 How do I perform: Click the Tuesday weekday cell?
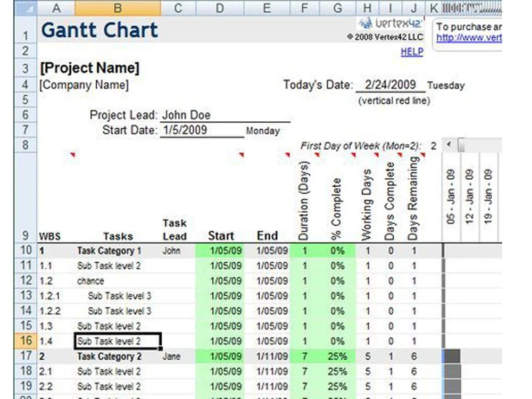click(446, 86)
